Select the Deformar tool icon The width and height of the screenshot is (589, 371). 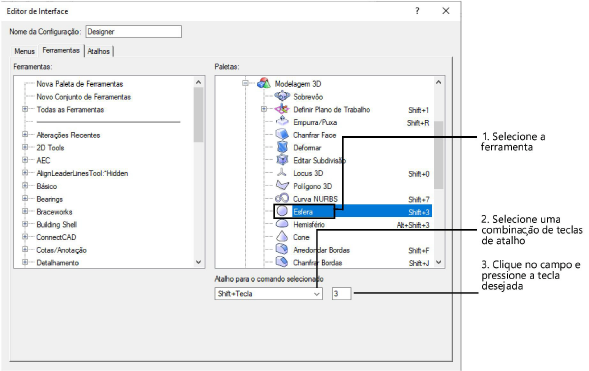click(x=282, y=147)
